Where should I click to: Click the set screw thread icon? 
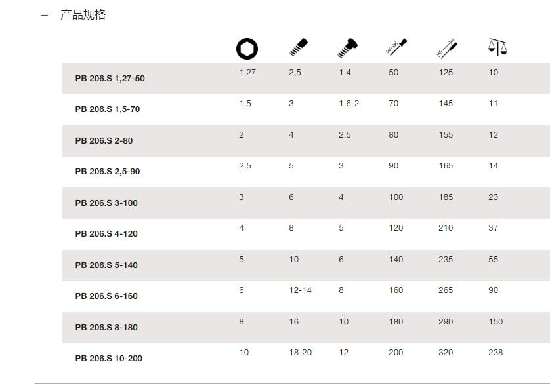coord(299,48)
